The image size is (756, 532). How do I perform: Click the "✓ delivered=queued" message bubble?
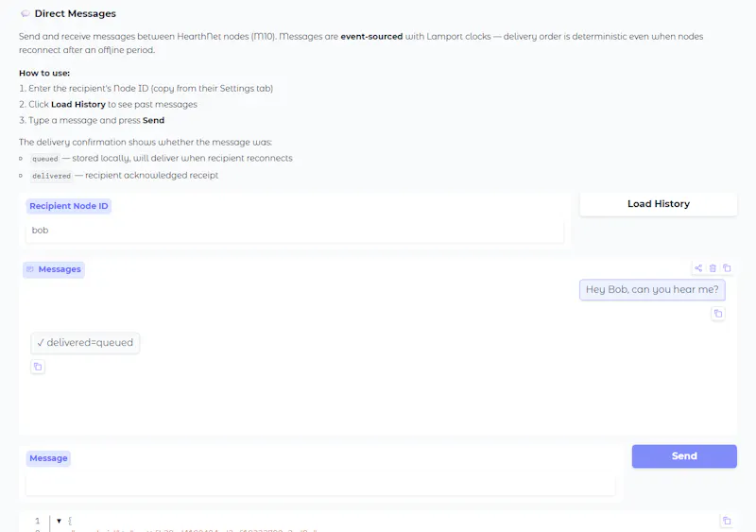pyautogui.click(x=85, y=343)
